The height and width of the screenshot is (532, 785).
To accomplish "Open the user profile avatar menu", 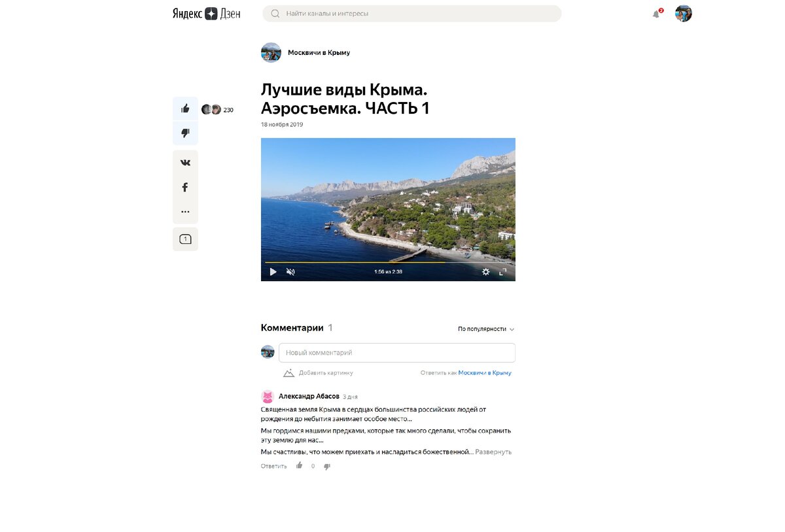I will coord(684,14).
